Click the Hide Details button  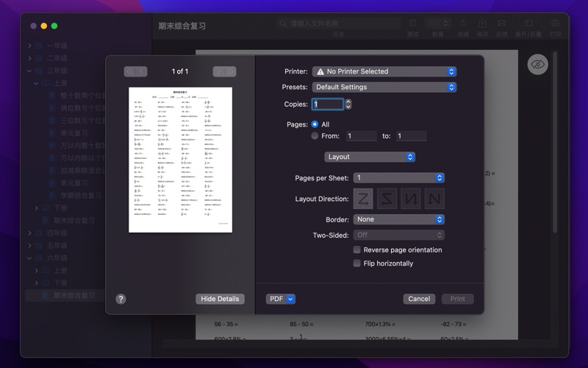220,299
